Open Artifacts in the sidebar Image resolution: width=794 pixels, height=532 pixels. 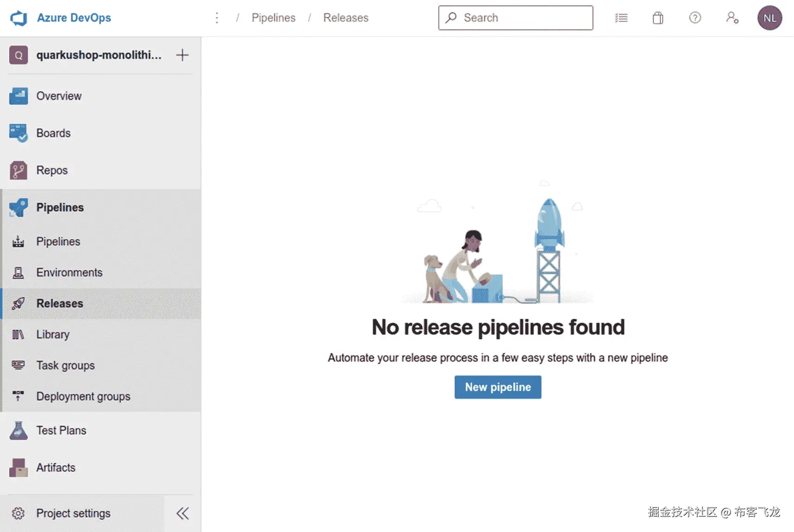click(x=56, y=468)
